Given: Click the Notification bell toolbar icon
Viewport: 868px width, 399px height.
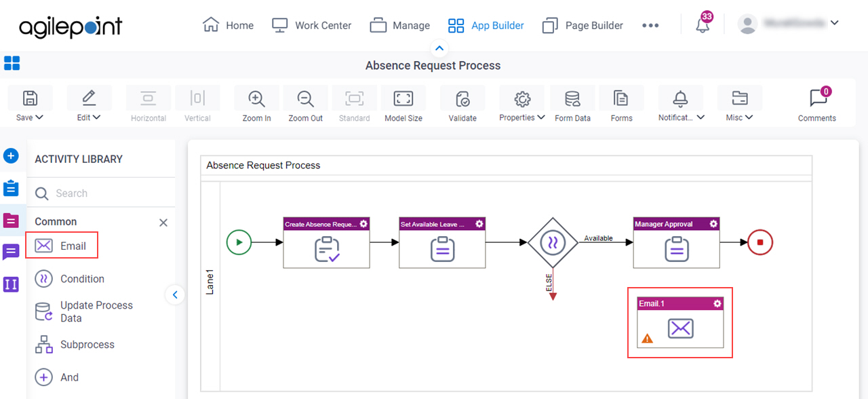Looking at the screenshot, I should click(x=680, y=98).
